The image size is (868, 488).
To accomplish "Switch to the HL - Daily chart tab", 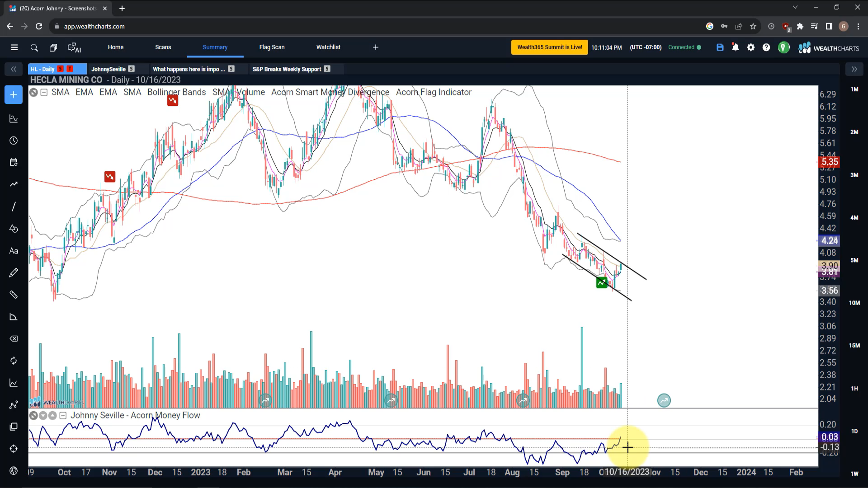I will click(57, 69).
